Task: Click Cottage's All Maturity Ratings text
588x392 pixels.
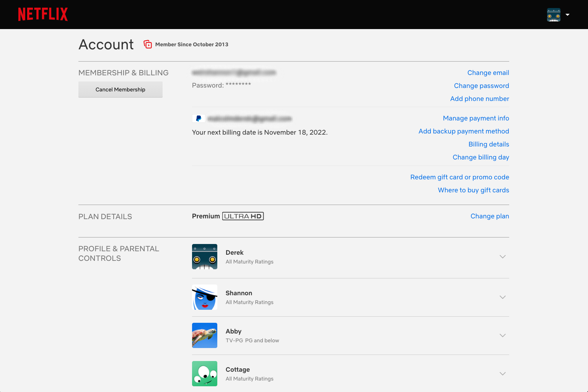Action: (x=249, y=379)
